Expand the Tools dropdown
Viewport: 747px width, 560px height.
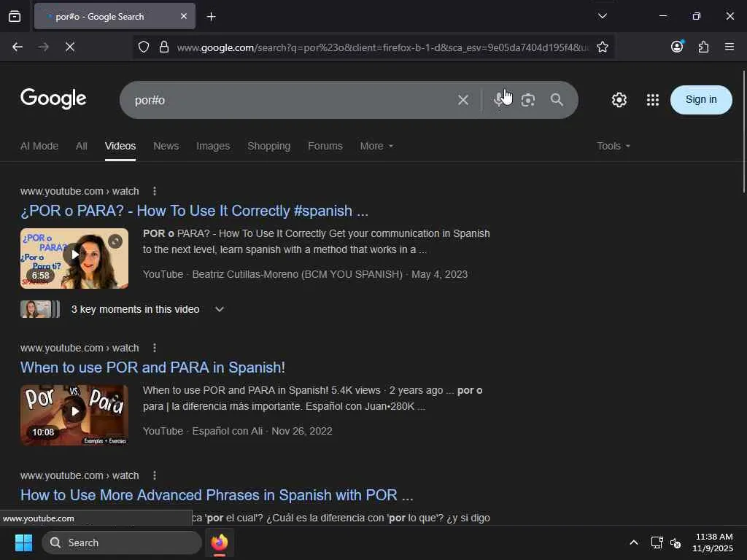(x=613, y=146)
